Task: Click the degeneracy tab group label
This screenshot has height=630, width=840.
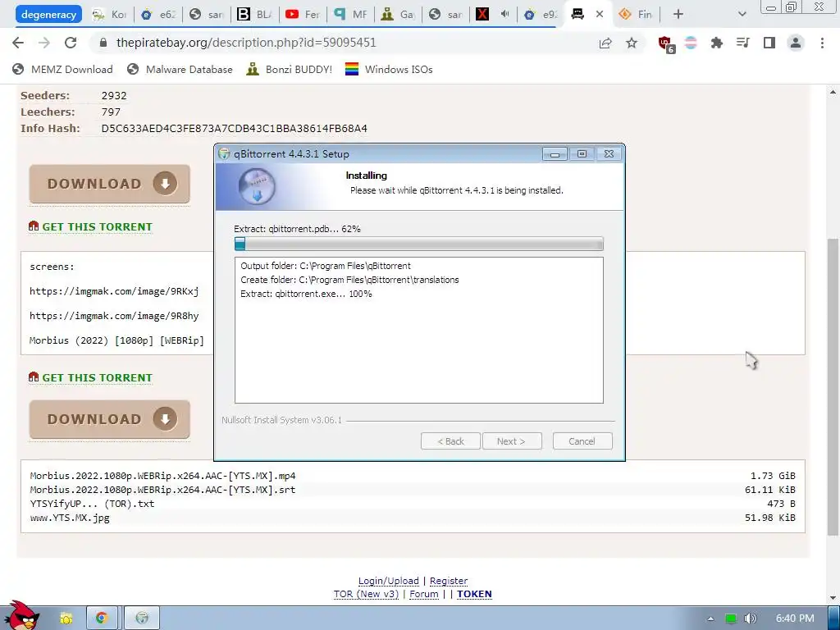Action: [x=48, y=15]
